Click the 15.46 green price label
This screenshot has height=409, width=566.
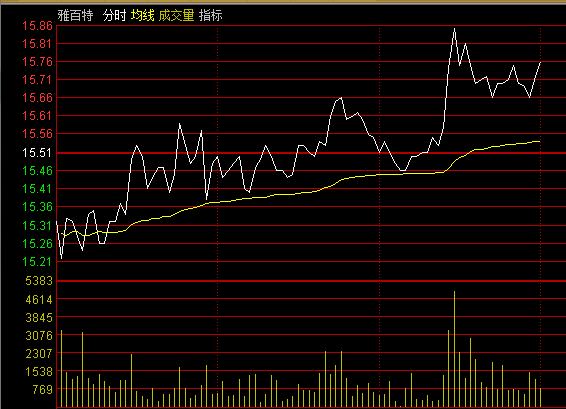click(38, 171)
